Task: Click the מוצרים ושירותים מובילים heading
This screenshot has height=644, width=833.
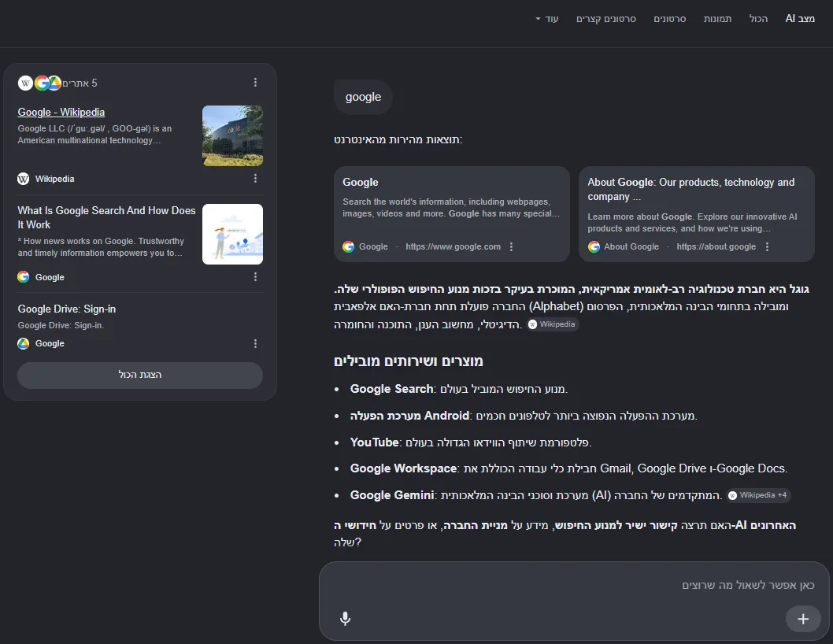Action: (x=409, y=361)
